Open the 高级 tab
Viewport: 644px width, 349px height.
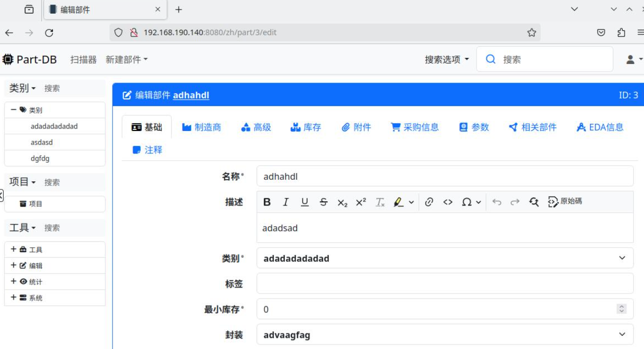256,127
